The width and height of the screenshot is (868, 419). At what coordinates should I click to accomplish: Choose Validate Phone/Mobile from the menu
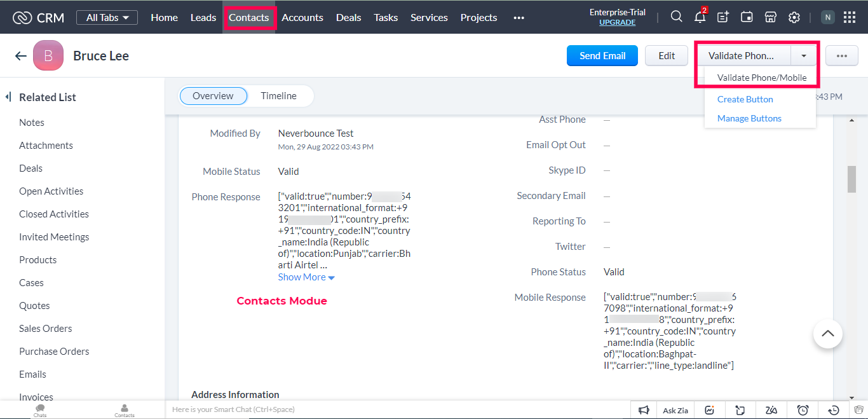[x=761, y=78]
